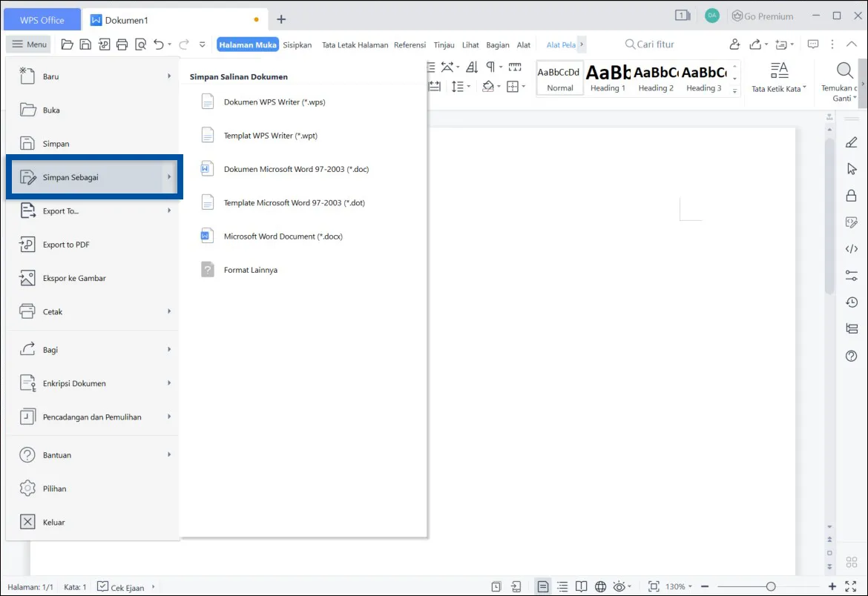Switch to the Sisipkan ribbon tab
The height and width of the screenshot is (596, 868).
click(297, 44)
